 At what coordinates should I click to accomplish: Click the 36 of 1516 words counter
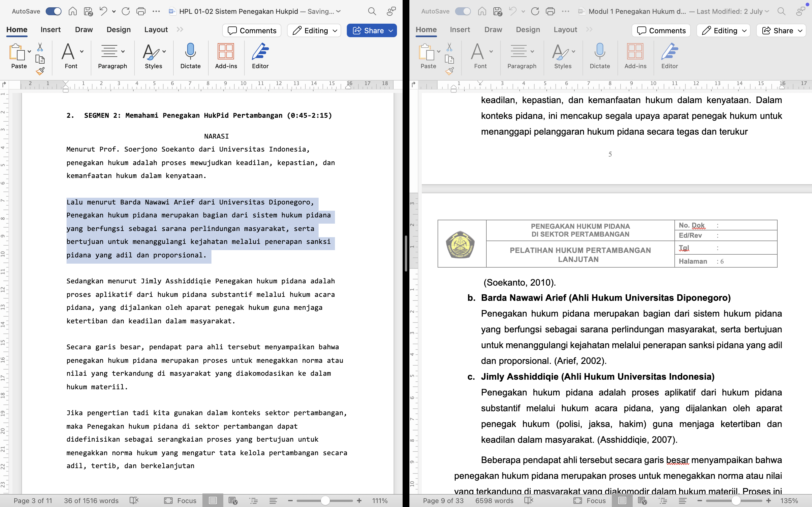click(x=91, y=501)
